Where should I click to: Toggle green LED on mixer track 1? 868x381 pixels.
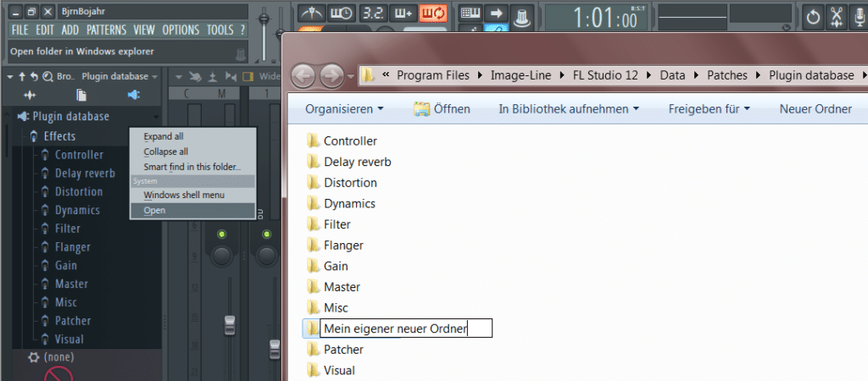pyautogui.click(x=267, y=235)
